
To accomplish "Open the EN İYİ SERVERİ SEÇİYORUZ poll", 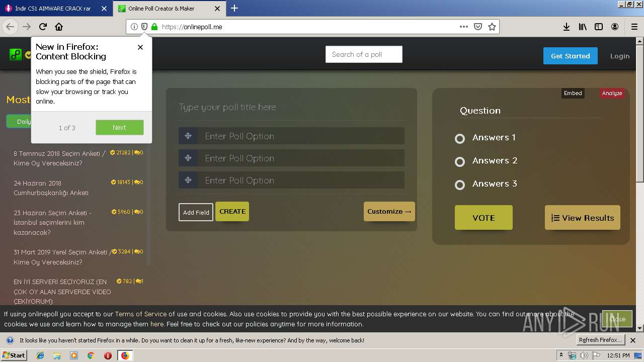I will [62, 292].
